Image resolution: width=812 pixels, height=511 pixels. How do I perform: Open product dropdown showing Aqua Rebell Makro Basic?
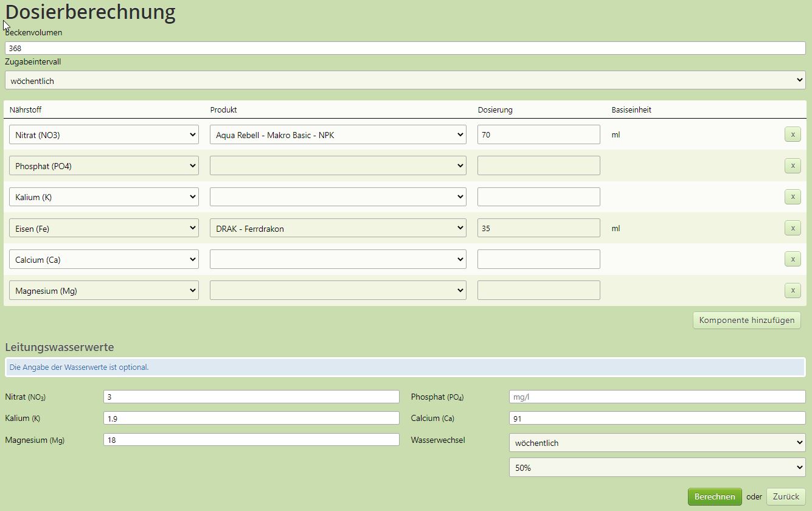[x=338, y=134]
